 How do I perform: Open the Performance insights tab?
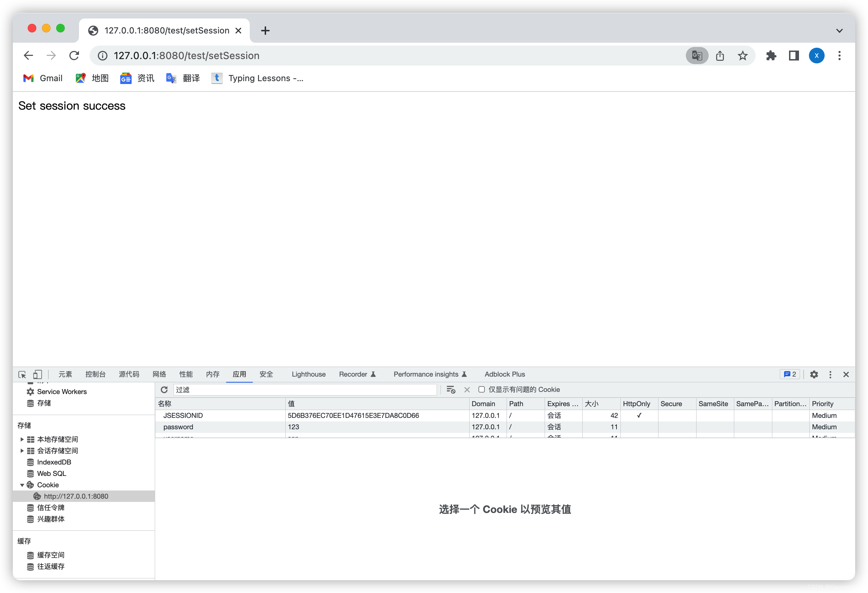(430, 374)
